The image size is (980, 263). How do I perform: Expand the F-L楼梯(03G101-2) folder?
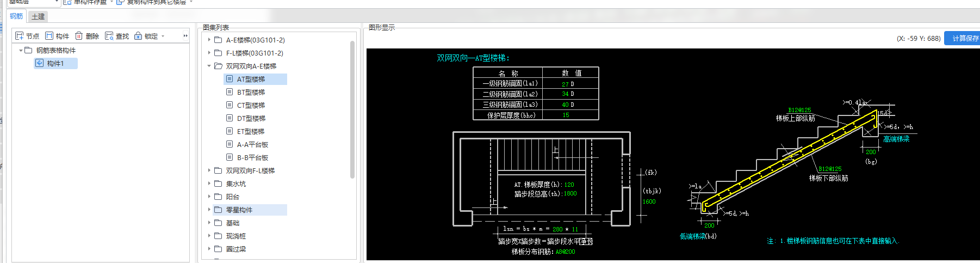[209, 53]
